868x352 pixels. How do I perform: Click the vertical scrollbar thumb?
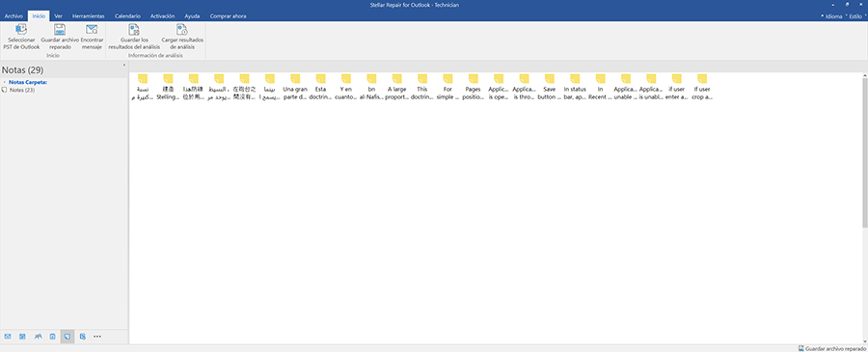[x=865, y=152]
